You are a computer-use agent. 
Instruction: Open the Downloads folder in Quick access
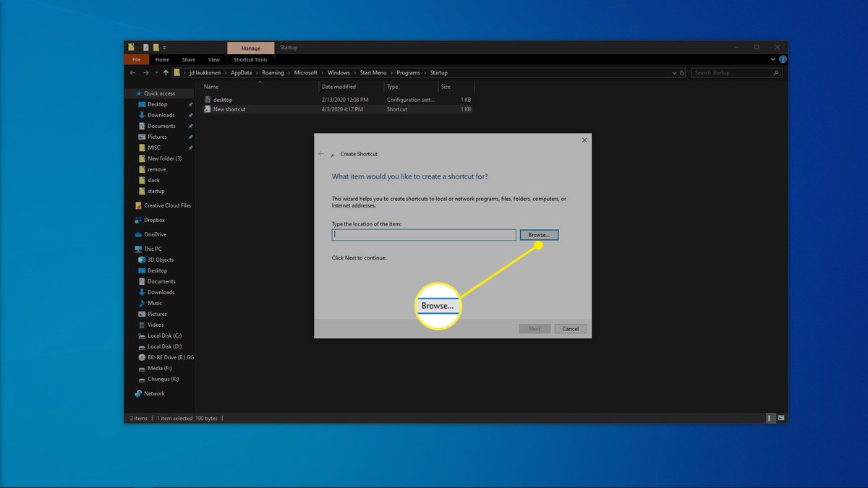tap(160, 114)
